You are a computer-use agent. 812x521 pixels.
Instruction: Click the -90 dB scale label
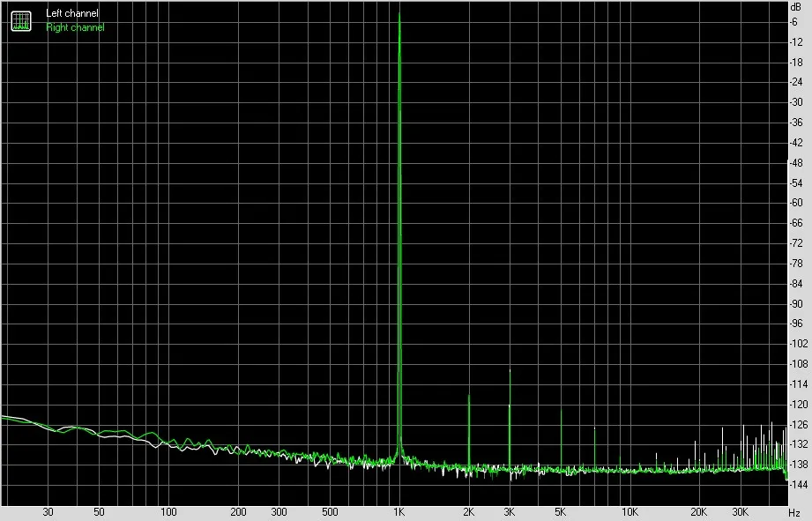[795, 303]
